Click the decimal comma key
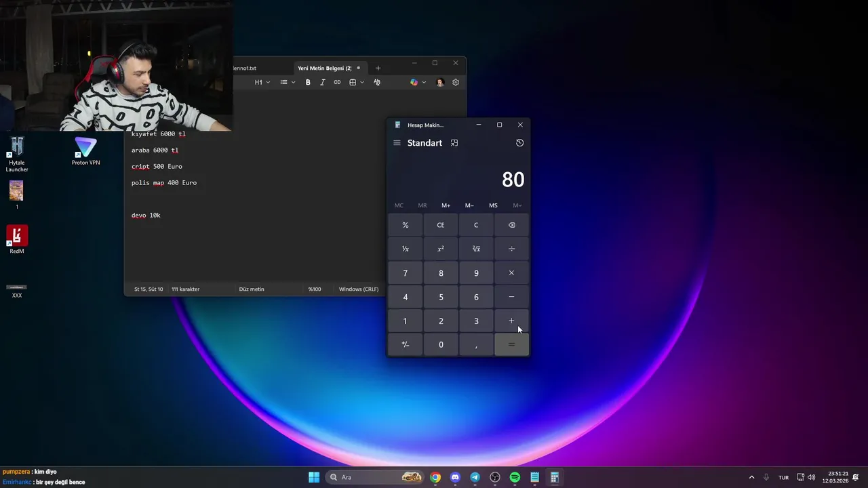 tap(476, 344)
